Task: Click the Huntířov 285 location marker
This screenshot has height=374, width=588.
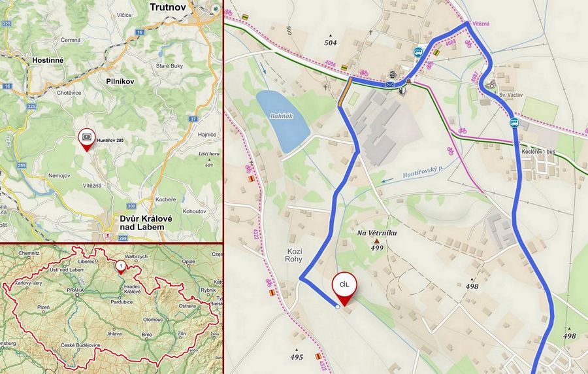Action: 87,139
